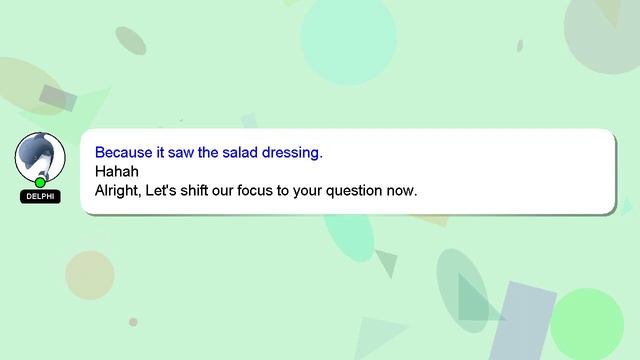The width and height of the screenshot is (640, 360).
Task: Click the large teal circle at top
Action: (348, 39)
